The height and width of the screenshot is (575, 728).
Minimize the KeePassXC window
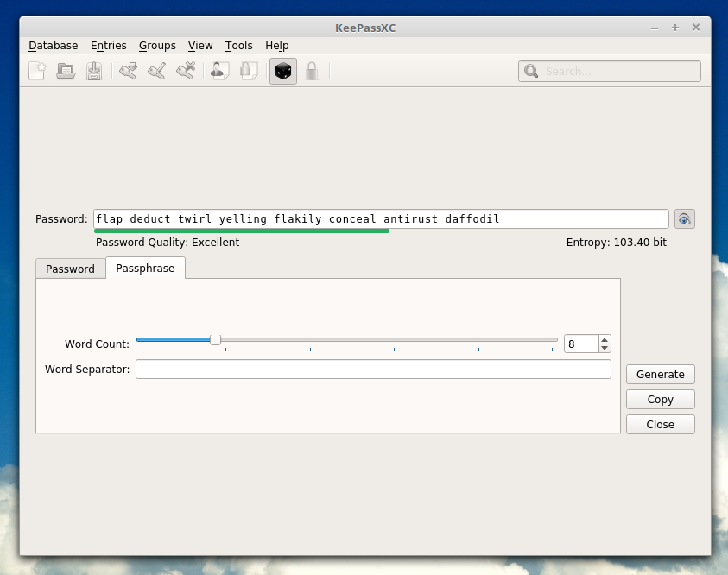coord(655,28)
